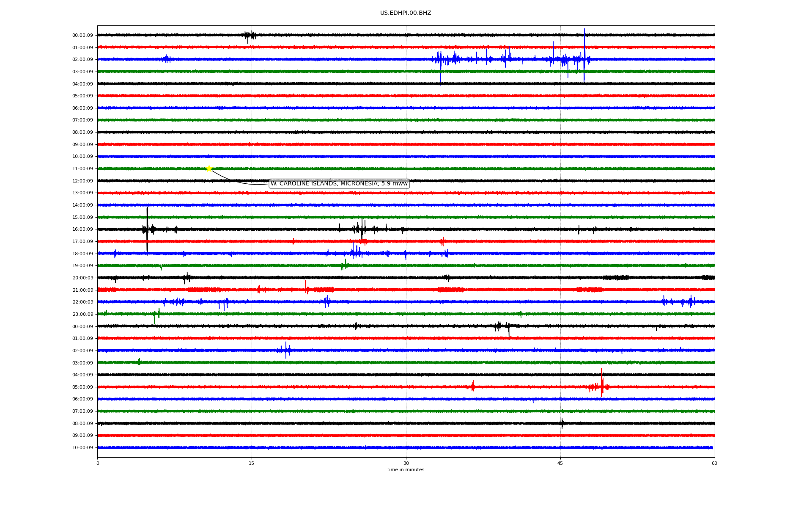812x508 pixels.
Task: Click the 16:00:09 time label
Action: pos(82,229)
